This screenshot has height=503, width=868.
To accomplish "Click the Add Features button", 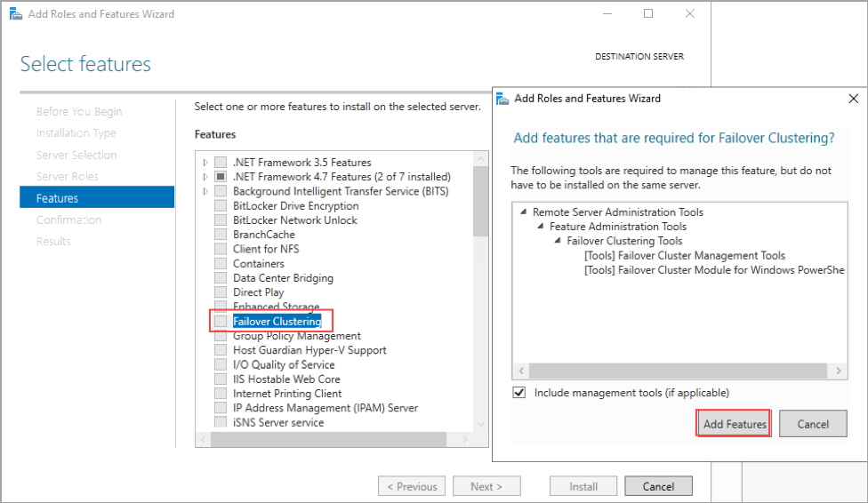I will click(x=734, y=424).
